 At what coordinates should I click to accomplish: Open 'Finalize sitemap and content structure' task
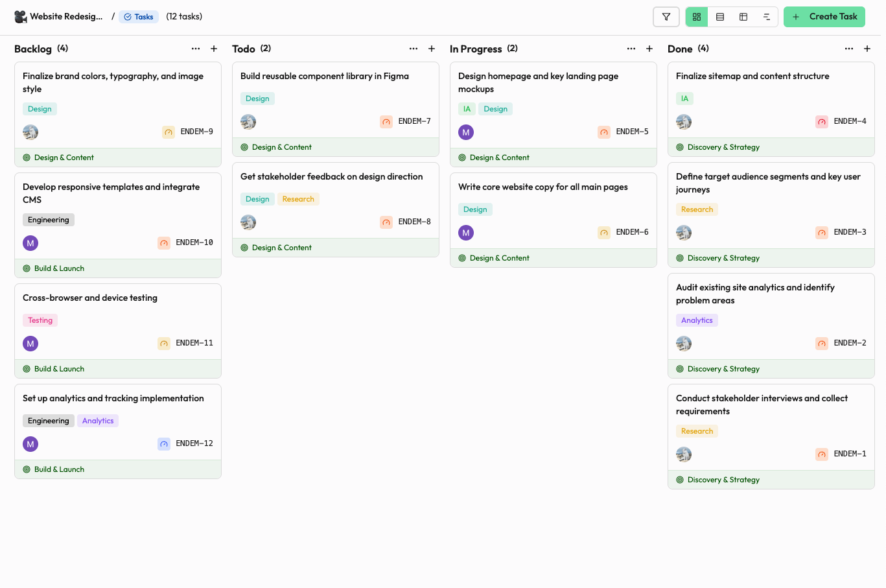coord(752,76)
